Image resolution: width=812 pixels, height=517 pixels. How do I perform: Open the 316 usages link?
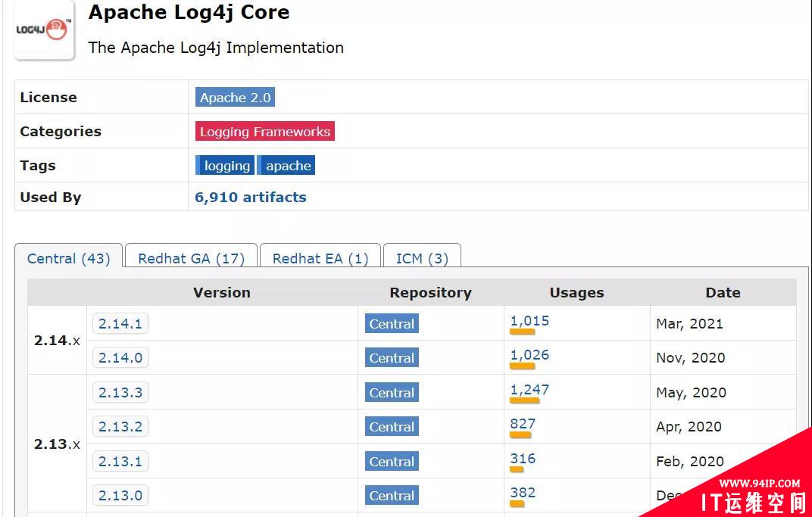point(523,459)
